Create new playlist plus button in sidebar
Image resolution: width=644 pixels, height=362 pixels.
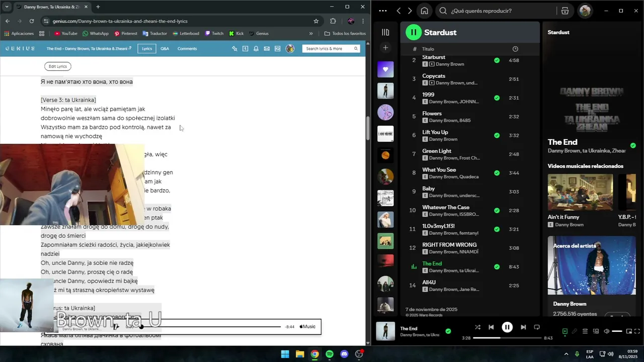click(385, 48)
